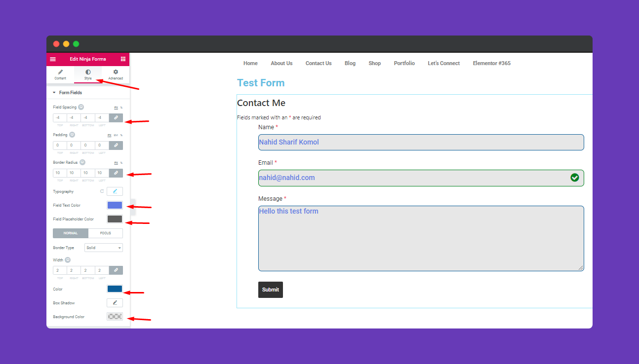Edit the Field Spacing left value
Image resolution: width=639 pixels, height=364 pixels.
(101, 118)
